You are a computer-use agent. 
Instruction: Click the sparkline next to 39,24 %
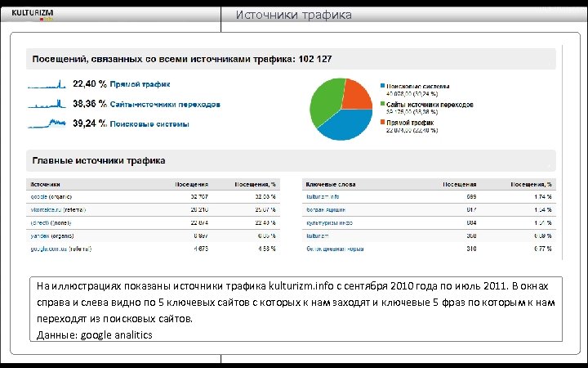click(x=47, y=123)
